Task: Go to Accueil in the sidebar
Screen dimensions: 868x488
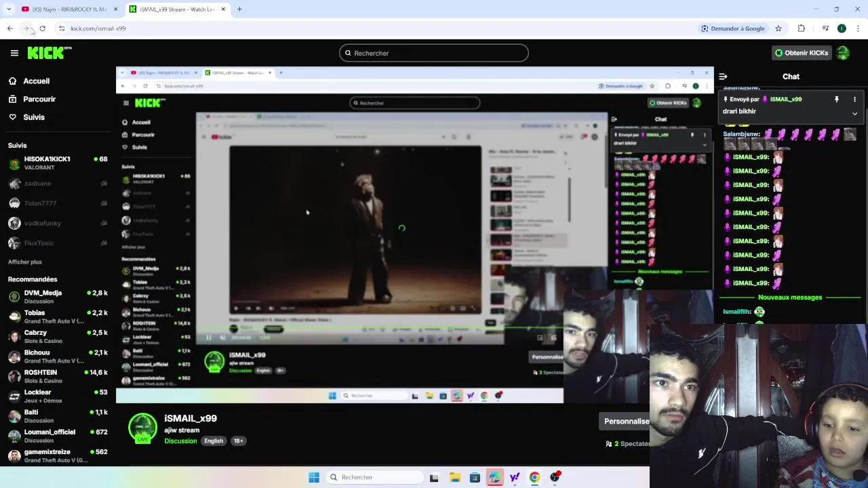Action: point(37,81)
